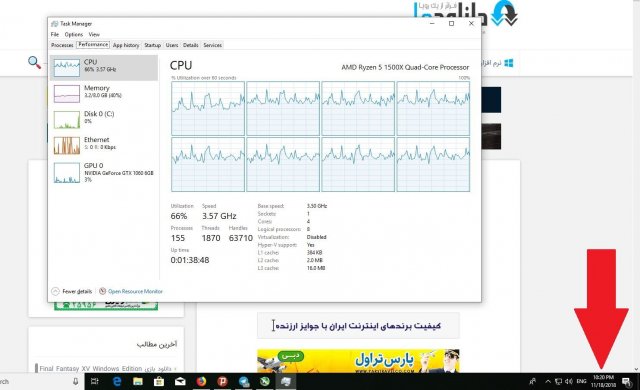Screen dimensions: 640x390
Task: Click the 3.57 GHz speed value
Action: [x=219, y=216]
